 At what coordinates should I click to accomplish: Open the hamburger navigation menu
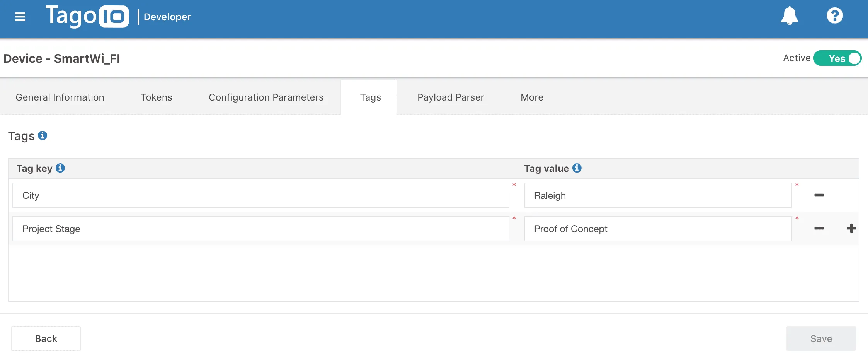coord(20,17)
